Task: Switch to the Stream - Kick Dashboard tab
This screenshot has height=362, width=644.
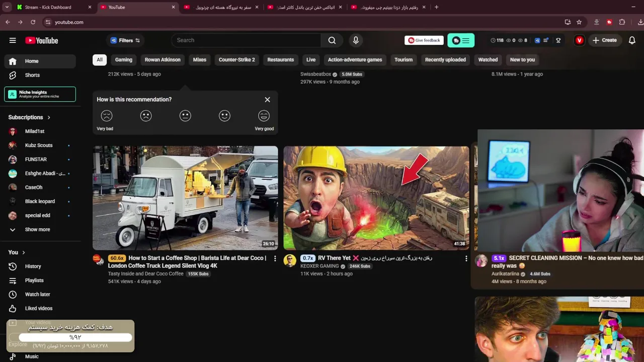Action: coord(48,7)
